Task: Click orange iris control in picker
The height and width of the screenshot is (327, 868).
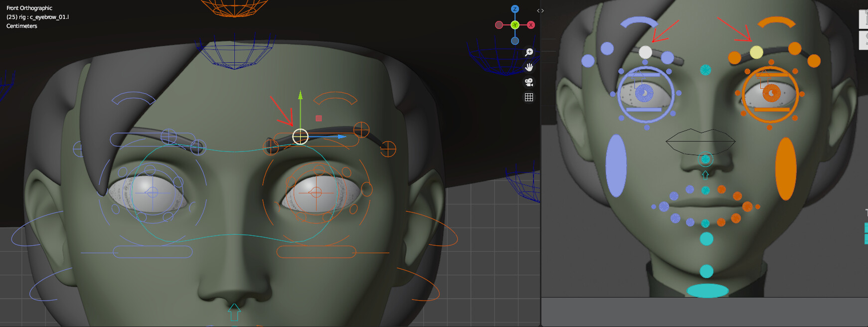Action: point(771,93)
